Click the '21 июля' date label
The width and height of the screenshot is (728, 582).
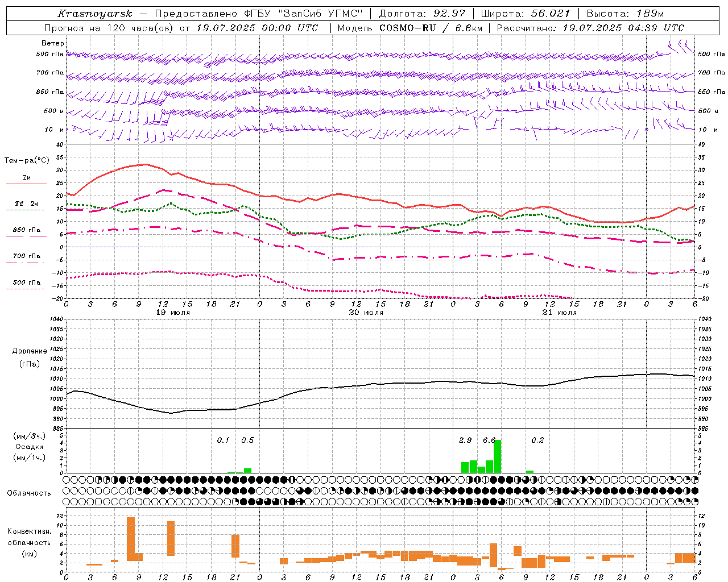click(x=559, y=313)
